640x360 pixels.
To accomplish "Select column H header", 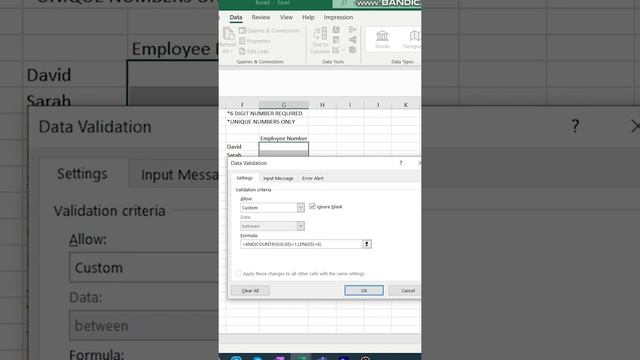I will (322, 105).
